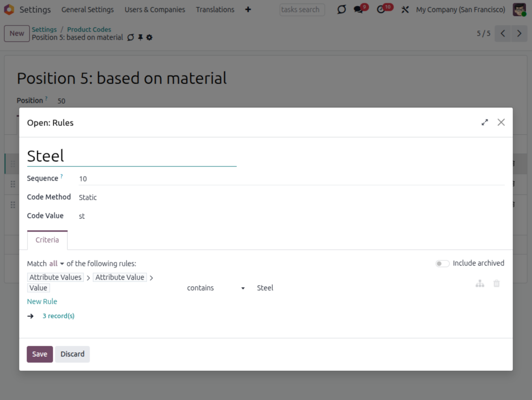Open the messages chat bubble icon

(x=359, y=10)
